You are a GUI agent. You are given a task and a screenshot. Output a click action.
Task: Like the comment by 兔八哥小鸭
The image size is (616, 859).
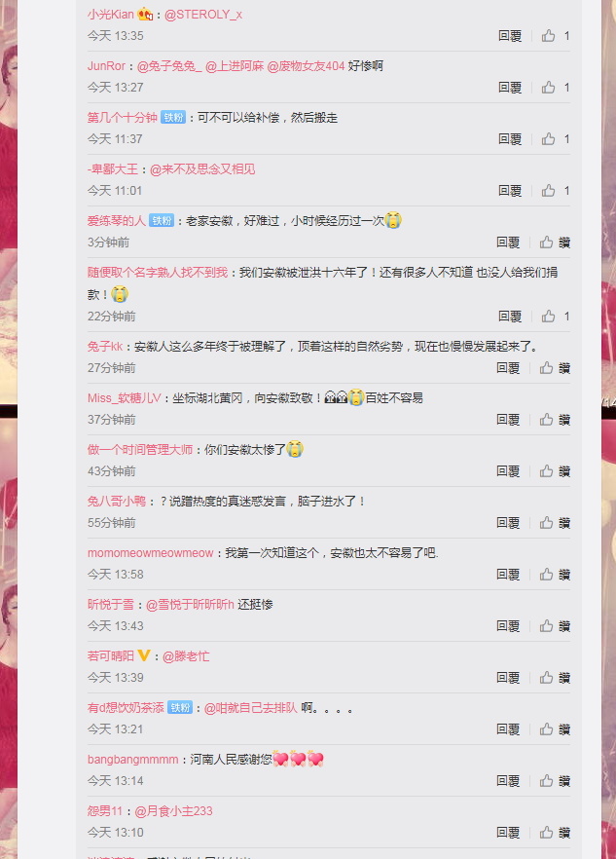pyautogui.click(x=547, y=523)
